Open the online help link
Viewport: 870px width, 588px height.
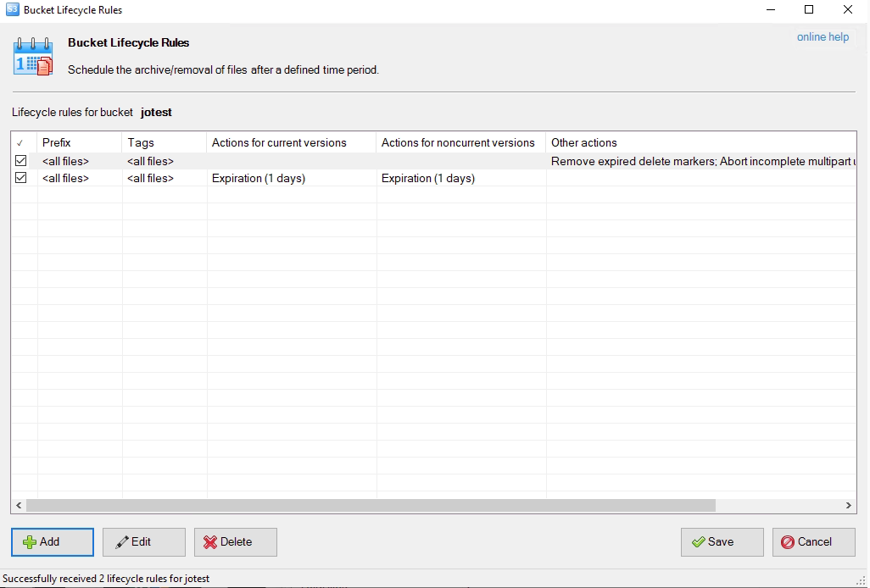click(823, 37)
